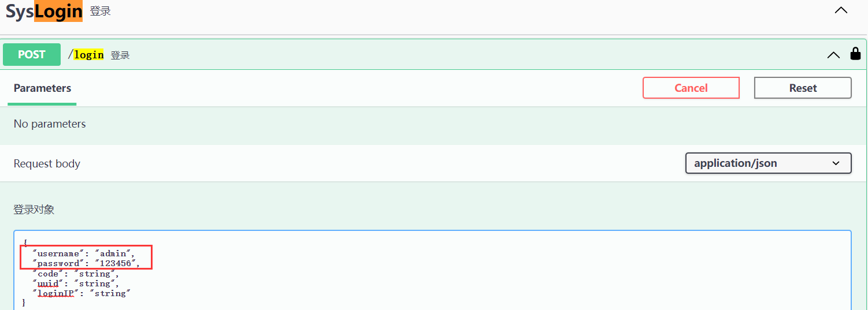Select the Parameters tab
868x310 pixels.
point(42,88)
